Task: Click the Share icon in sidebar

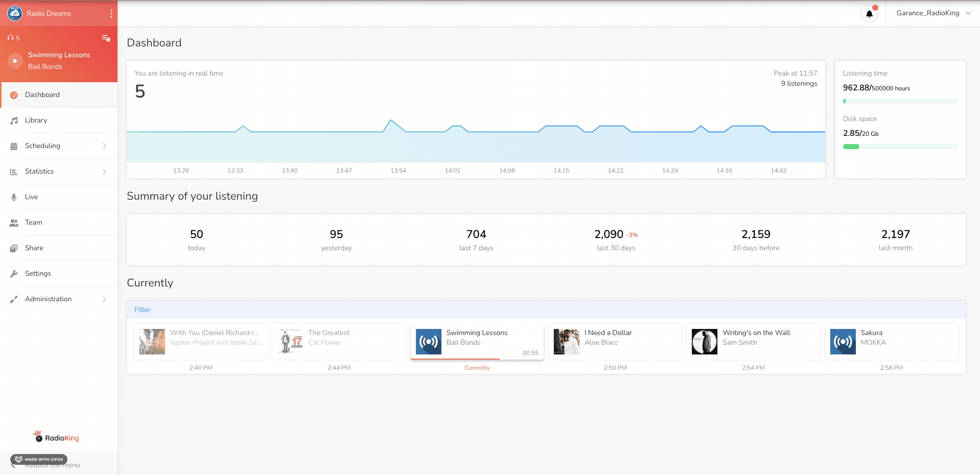Action: 14,248
